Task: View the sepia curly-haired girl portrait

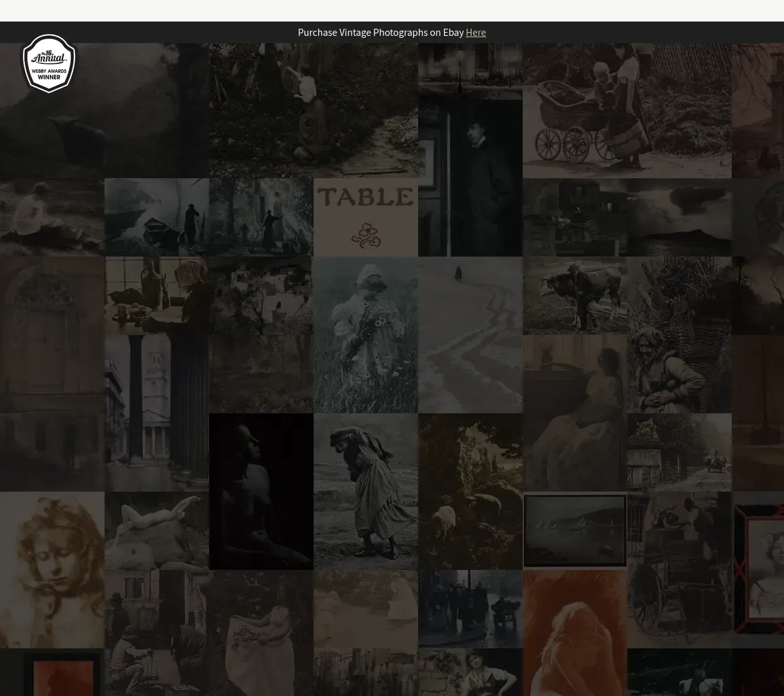Action: click(x=52, y=570)
